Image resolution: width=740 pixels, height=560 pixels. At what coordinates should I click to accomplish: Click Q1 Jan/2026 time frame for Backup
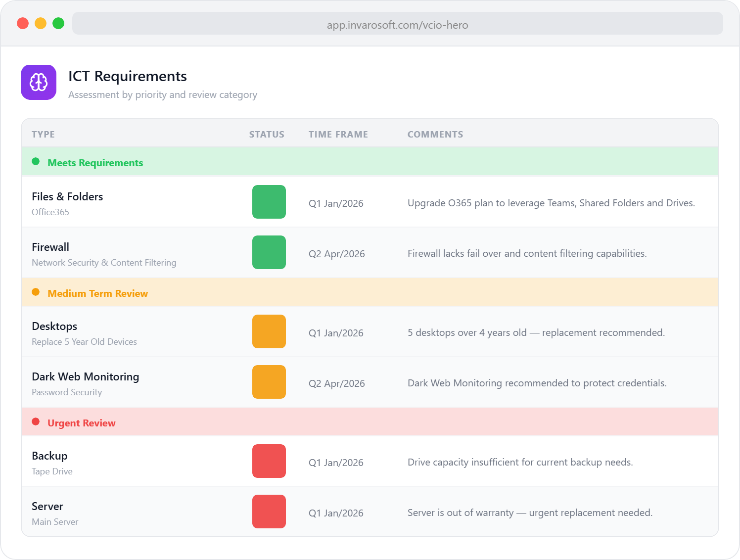[x=336, y=463]
